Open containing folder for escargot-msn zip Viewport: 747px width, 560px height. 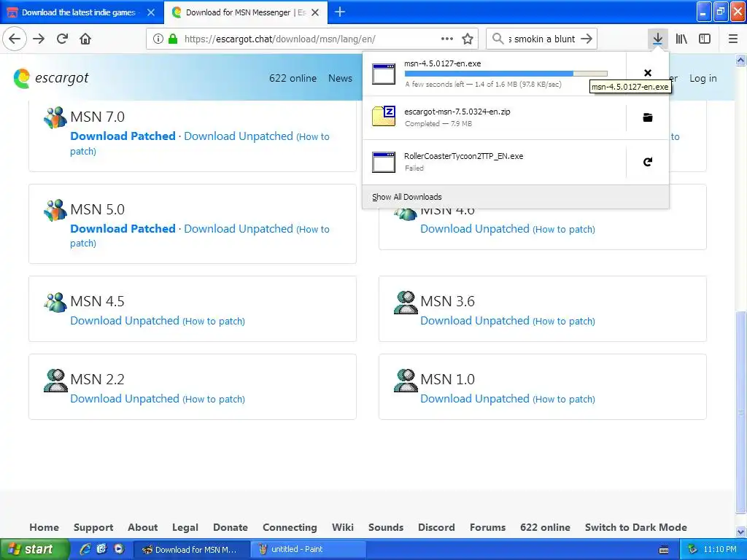click(648, 117)
